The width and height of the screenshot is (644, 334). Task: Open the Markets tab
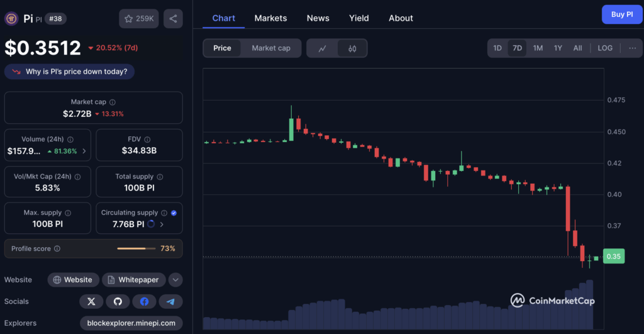pyautogui.click(x=270, y=18)
